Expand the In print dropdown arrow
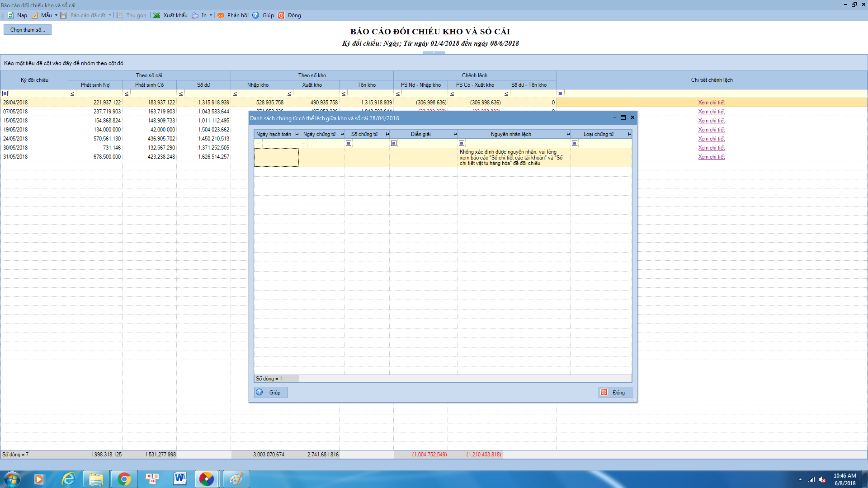 coord(211,15)
